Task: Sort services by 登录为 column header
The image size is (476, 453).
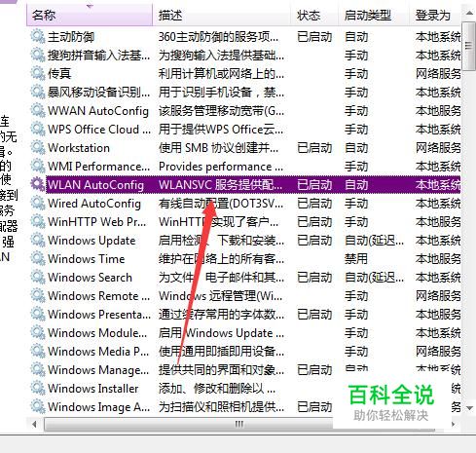Action: point(435,15)
